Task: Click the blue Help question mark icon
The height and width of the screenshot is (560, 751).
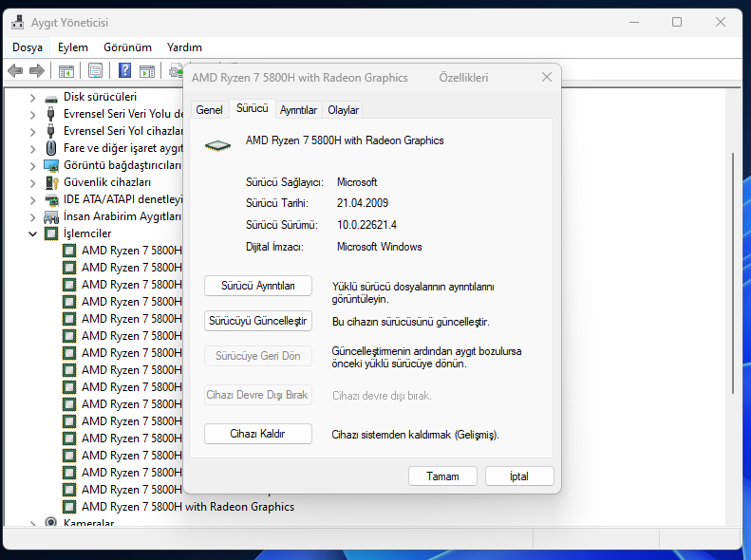Action: (124, 71)
